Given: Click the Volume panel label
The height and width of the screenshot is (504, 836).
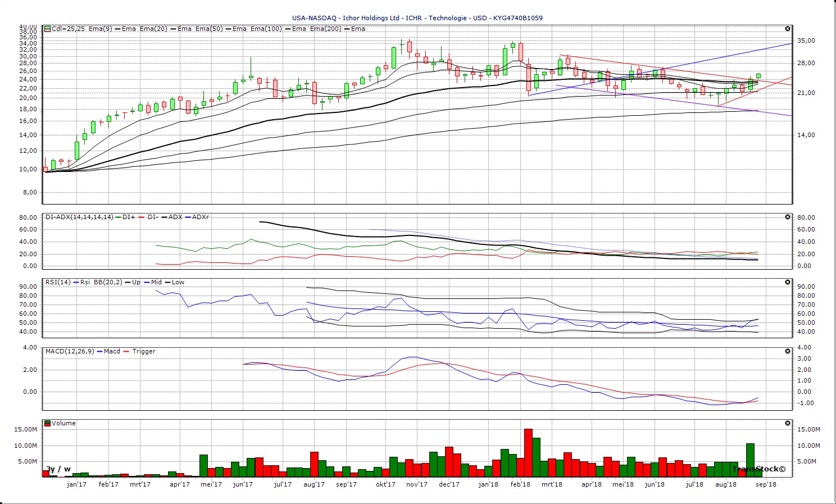Looking at the screenshot, I should tap(63, 423).
